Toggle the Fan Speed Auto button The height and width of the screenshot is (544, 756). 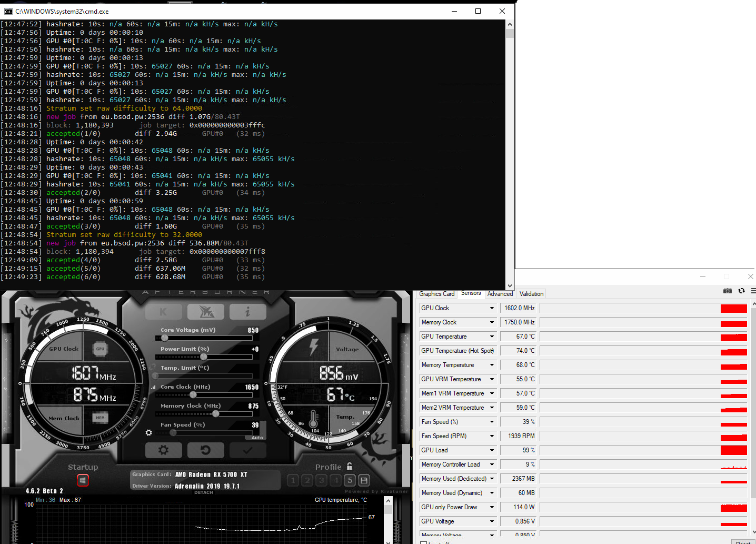point(257,438)
